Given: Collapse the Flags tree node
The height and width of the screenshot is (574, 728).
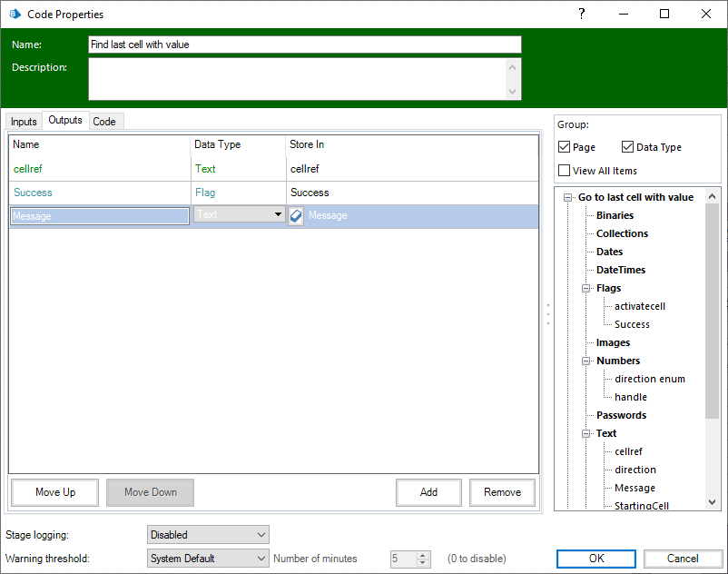Looking at the screenshot, I should 586,288.
